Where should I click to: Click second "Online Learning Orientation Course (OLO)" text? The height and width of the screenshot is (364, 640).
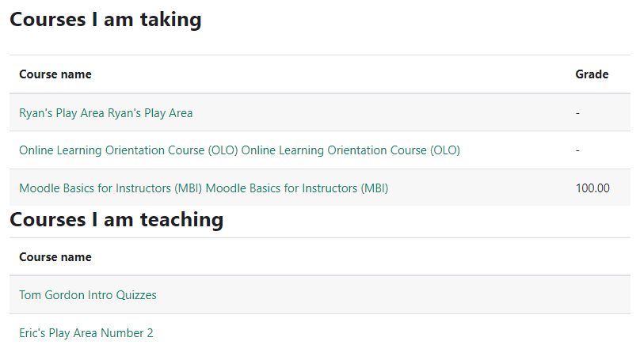click(351, 150)
